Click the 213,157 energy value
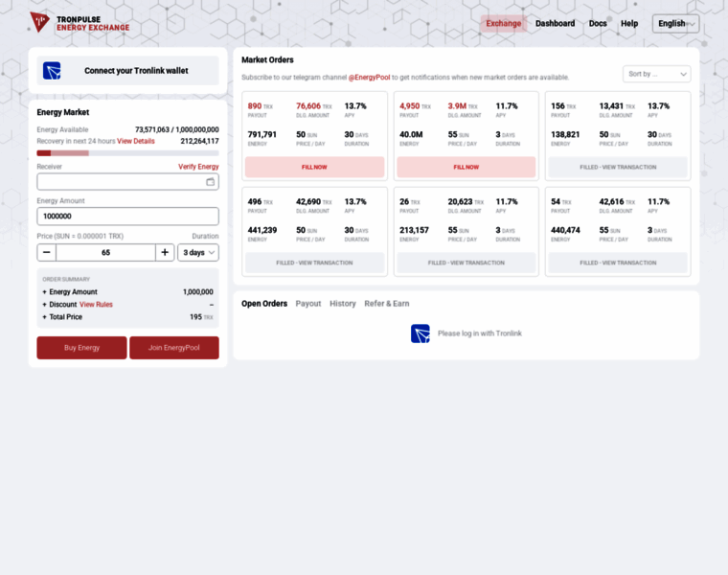The width and height of the screenshot is (728, 575). point(414,230)
